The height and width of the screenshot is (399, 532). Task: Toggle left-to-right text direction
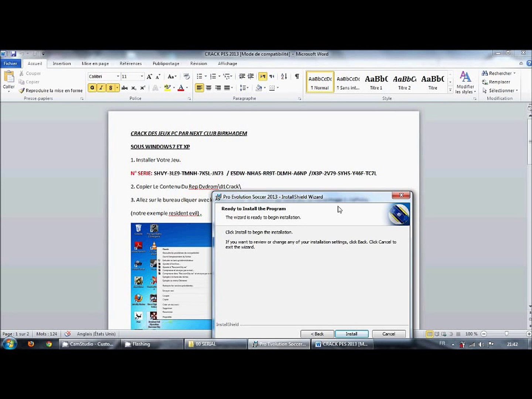point(263,76)
